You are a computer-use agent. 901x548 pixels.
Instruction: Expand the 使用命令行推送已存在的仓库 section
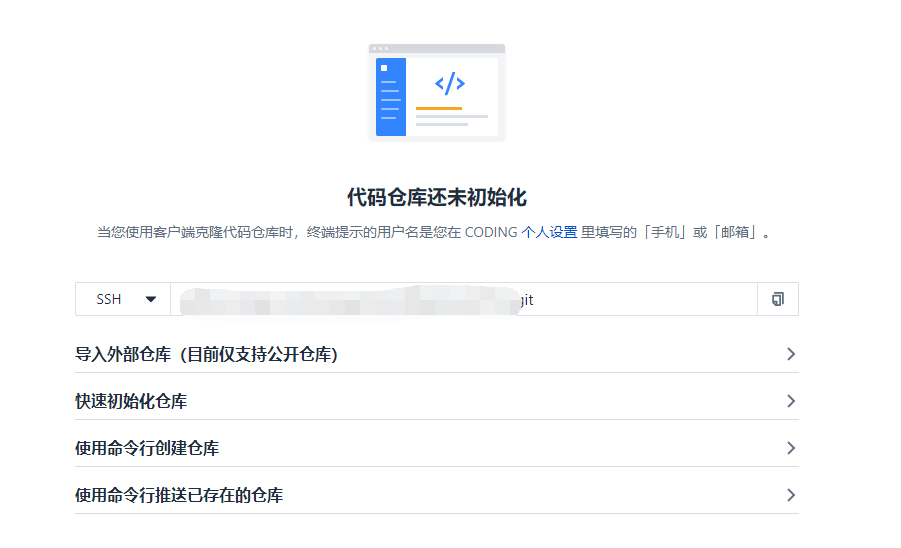[179, 495]
